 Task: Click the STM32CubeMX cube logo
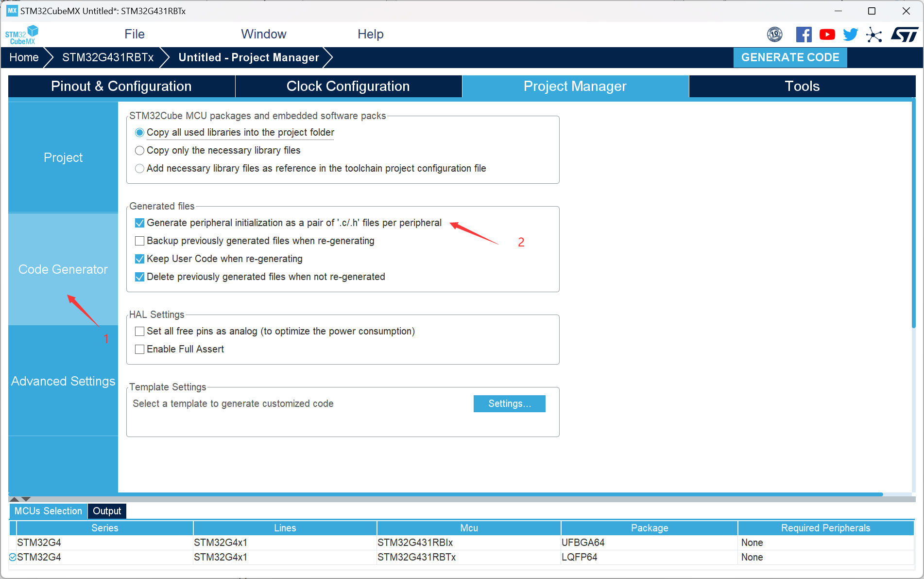coord(21,35)
